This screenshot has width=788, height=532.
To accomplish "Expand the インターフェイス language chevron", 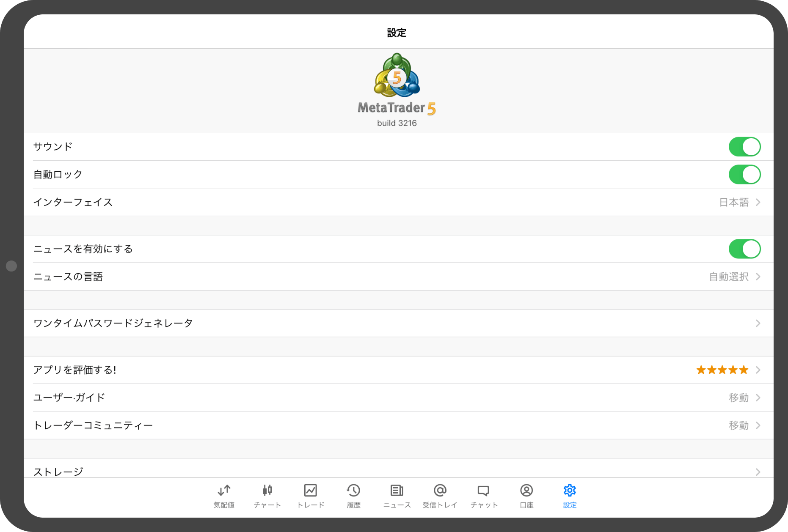I will pos(758,203).
